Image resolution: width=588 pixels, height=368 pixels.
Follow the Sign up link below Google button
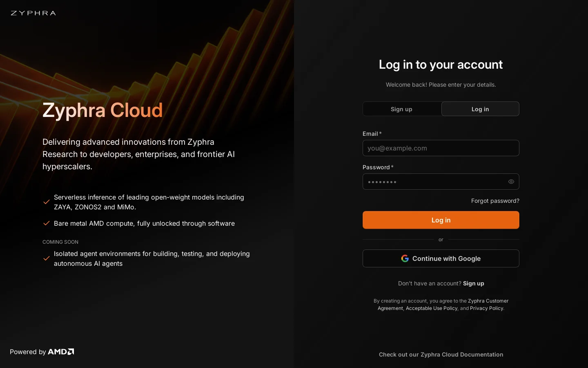(x=474, y=283)
